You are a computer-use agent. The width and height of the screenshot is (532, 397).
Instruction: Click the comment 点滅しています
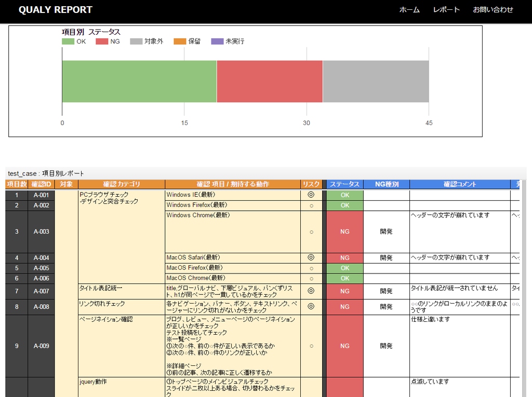pos(430,382)
